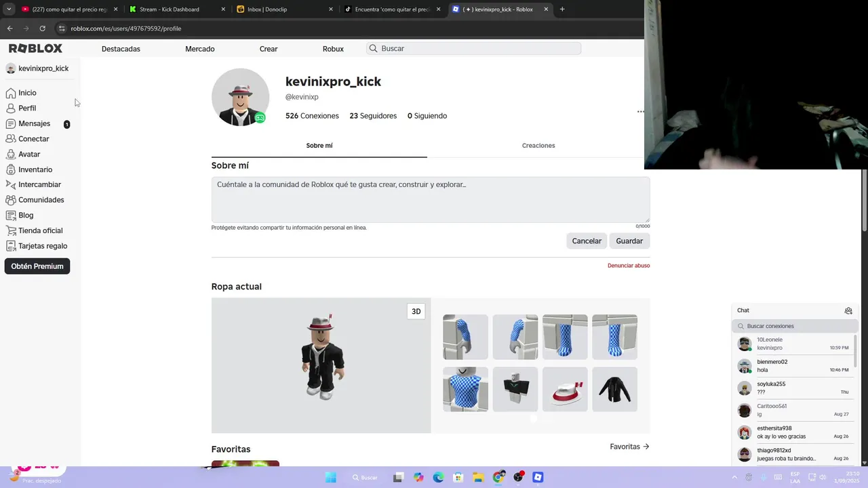The width and height of the screenshot is (868, 488).
Task: Open chat with esthersita938
Action: (x=793, y=432)
